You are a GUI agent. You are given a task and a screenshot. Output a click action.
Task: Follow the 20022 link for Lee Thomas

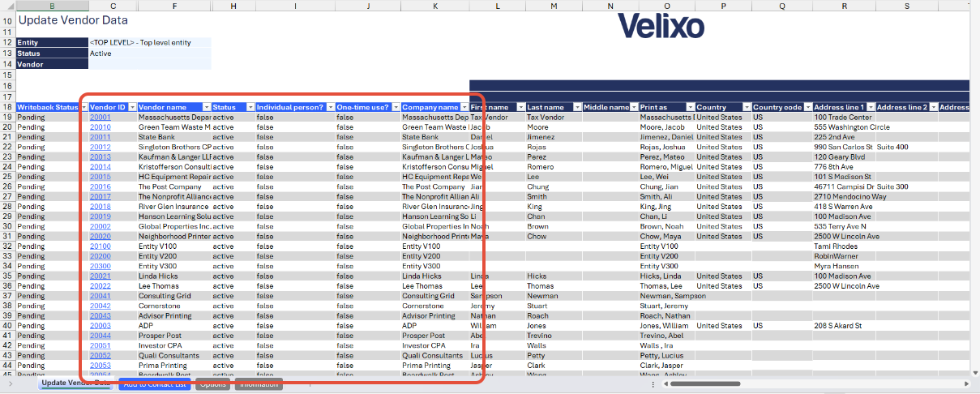tap(101, 286)
